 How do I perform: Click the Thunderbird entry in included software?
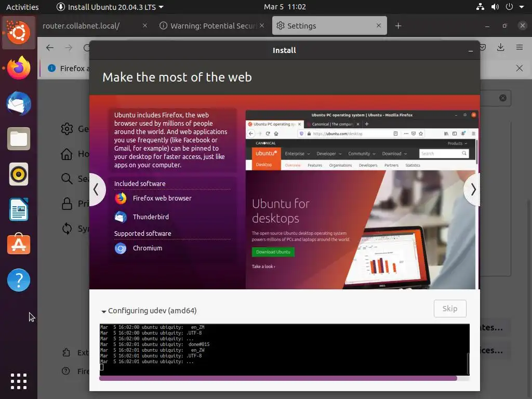tap(141, 217)
